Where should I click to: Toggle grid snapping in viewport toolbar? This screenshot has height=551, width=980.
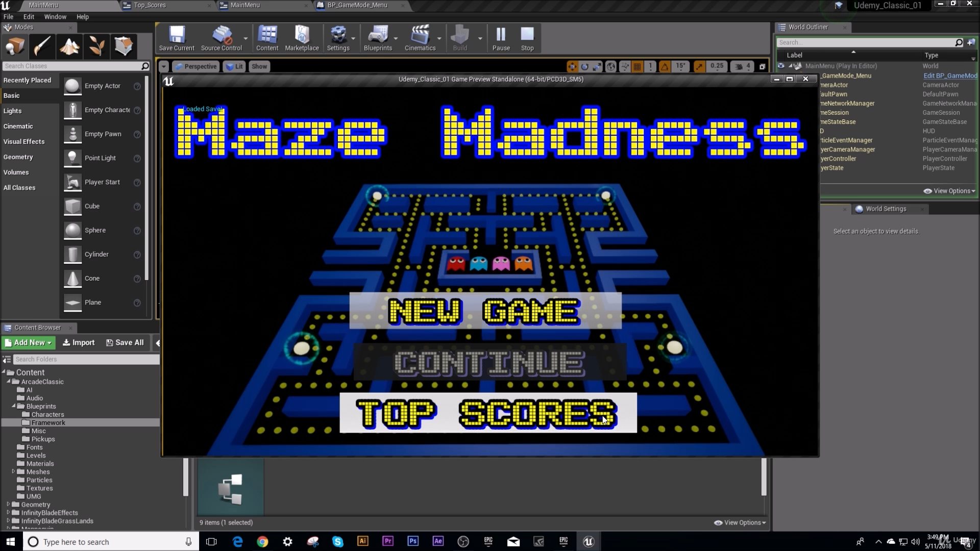[638, 66]
